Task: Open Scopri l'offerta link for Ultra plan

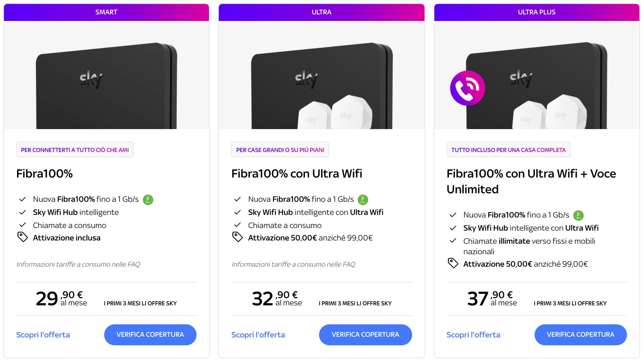Action: click(258, 335)
